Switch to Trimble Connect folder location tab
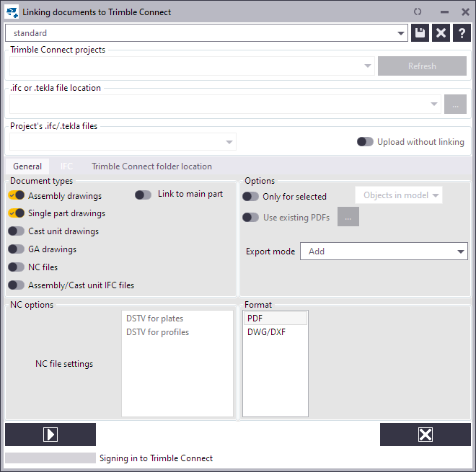476x472 pixels. (x=151, y=166)
